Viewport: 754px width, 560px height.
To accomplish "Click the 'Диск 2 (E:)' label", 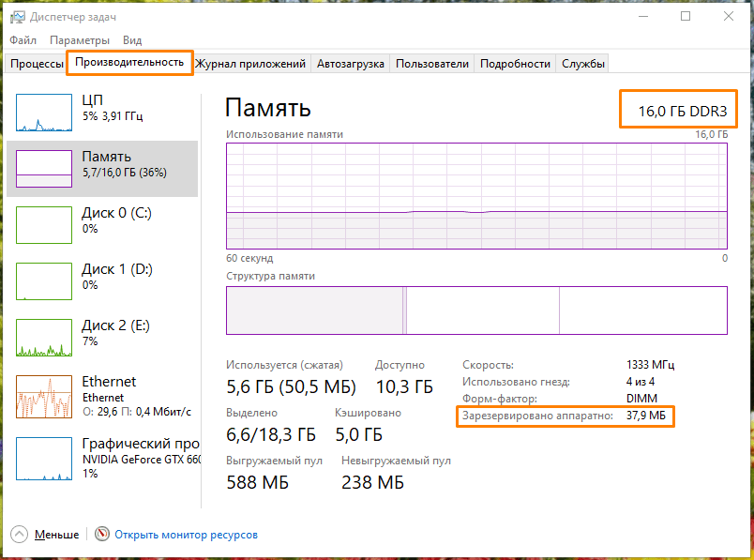I will pyautogui.click(x=116, y=325).
